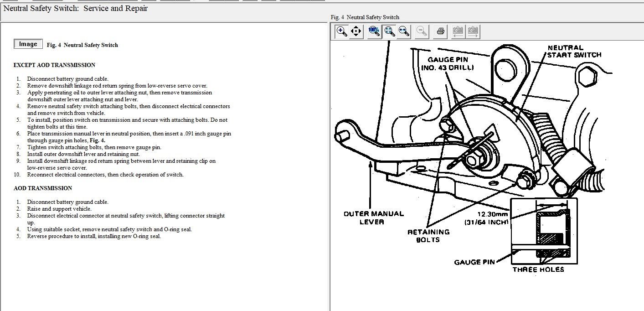
Task: Print the diagram with the printer icon
Action: point(440,31)
